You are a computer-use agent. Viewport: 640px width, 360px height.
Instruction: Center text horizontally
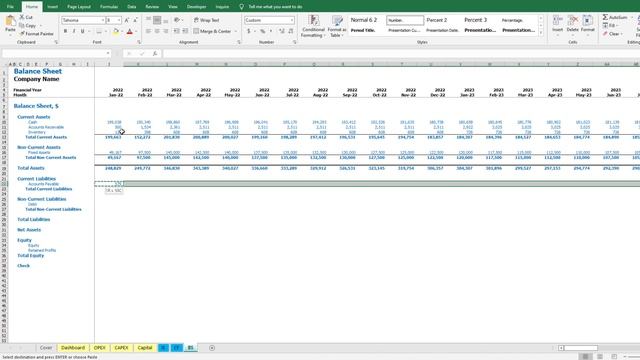[157, 31]
